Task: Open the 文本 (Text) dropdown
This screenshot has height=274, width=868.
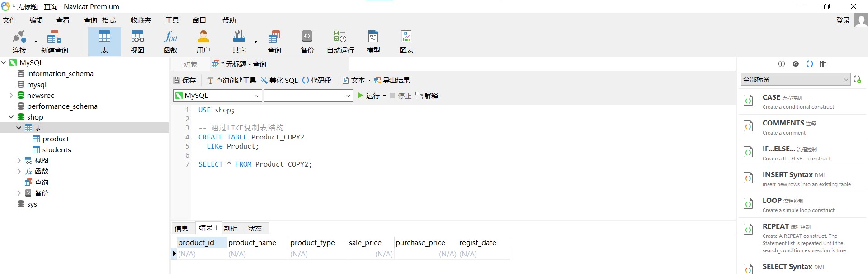Action: (356, 80)
